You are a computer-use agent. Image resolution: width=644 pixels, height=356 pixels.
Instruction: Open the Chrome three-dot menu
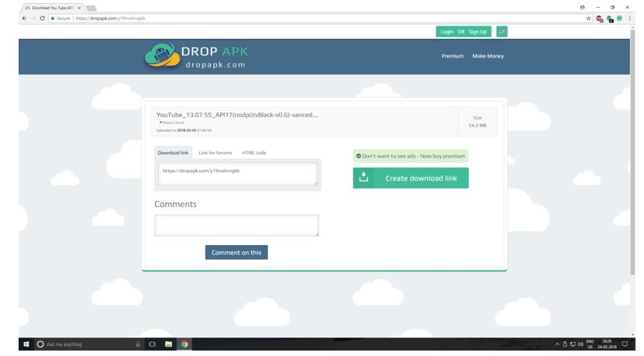[629, 19]
